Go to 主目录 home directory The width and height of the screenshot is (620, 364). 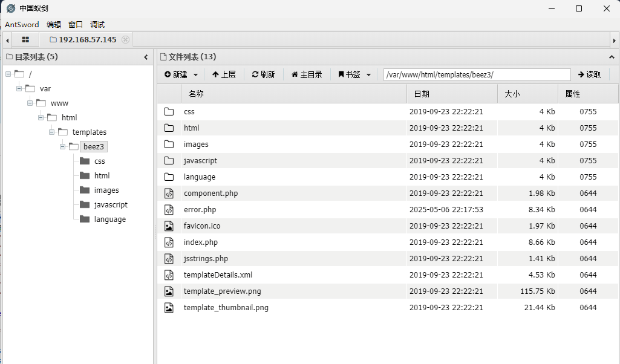[307, 74]
